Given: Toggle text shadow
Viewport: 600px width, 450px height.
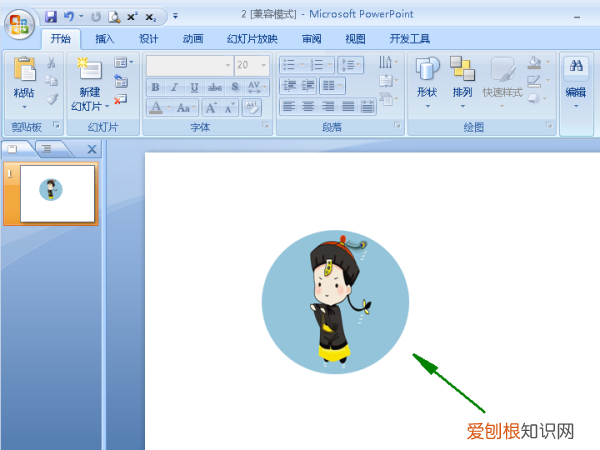Looking at the screenshot, I should tap(235, 87).
